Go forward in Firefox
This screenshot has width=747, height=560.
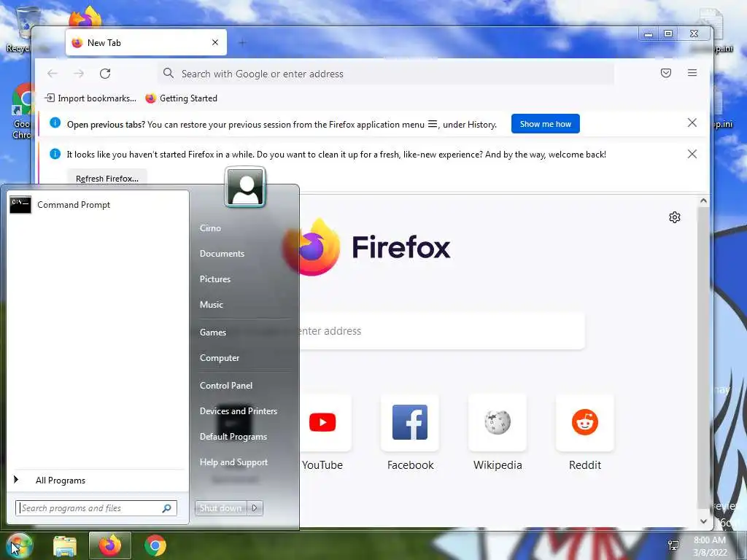(79, 74)
